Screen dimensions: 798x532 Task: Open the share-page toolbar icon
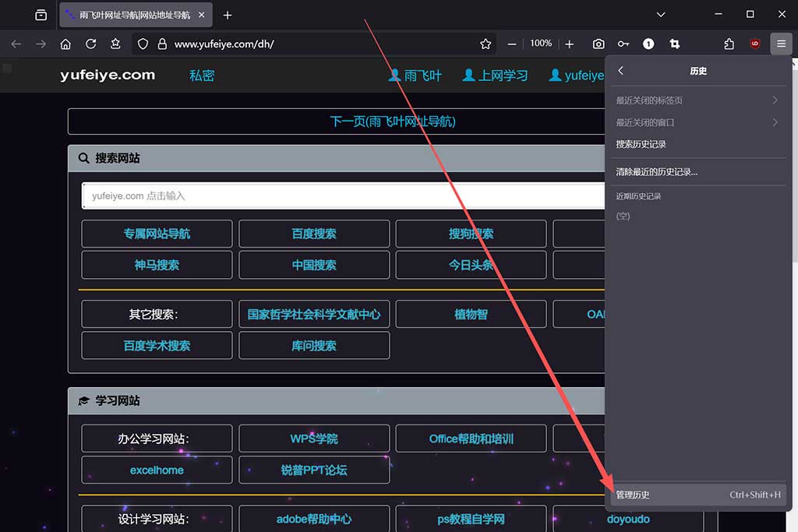tap(115, 44)
